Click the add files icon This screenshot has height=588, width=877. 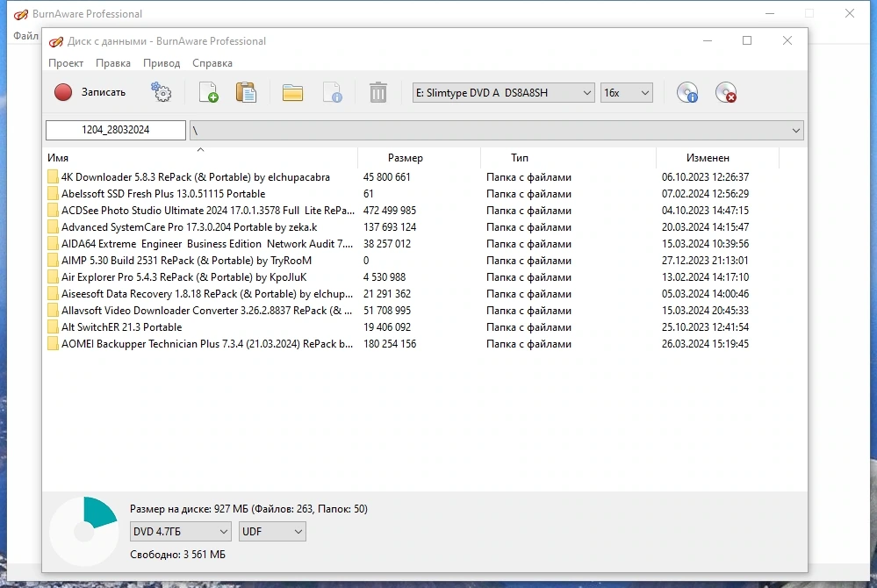coord(209,92)
